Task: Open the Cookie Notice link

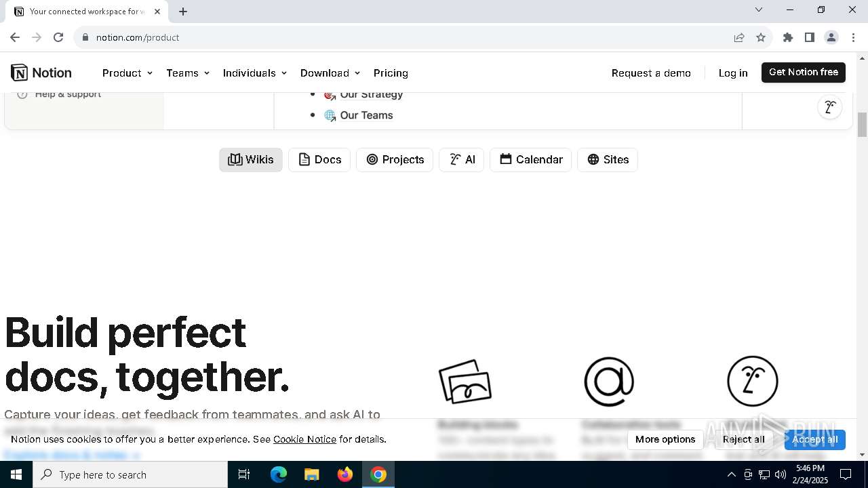Action: 304,439
